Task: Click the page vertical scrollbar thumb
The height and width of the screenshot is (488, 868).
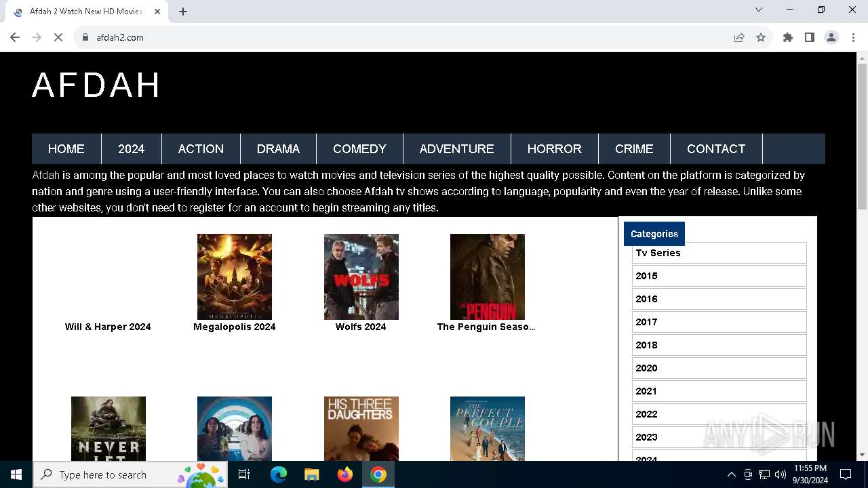Action: coord(862,136)
